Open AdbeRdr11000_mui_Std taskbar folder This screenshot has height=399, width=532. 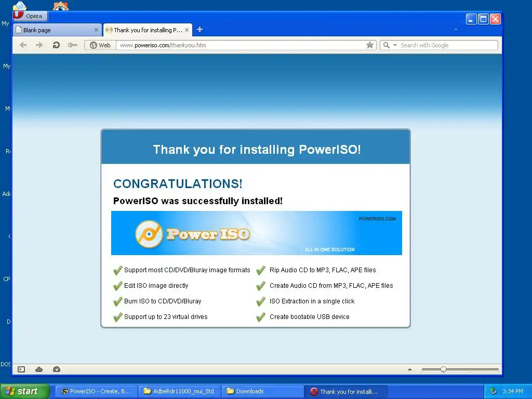[x=179, y=391]
